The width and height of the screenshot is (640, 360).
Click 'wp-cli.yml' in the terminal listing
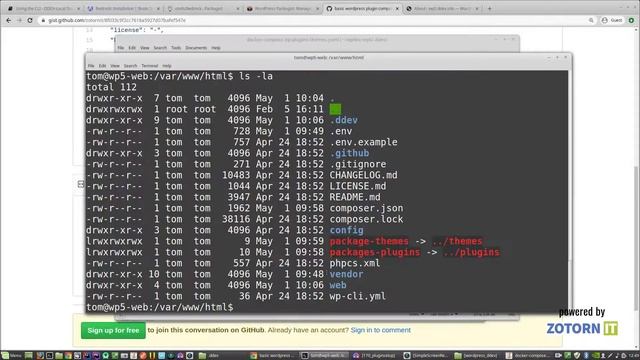pos(358,296)
